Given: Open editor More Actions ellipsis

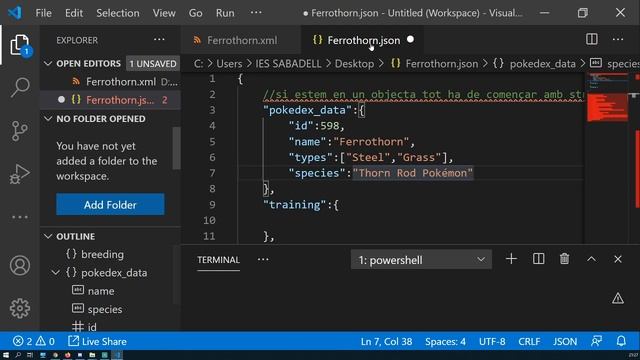Looking at the screenshot, I should pyautogui.click(x=618, y=40).
